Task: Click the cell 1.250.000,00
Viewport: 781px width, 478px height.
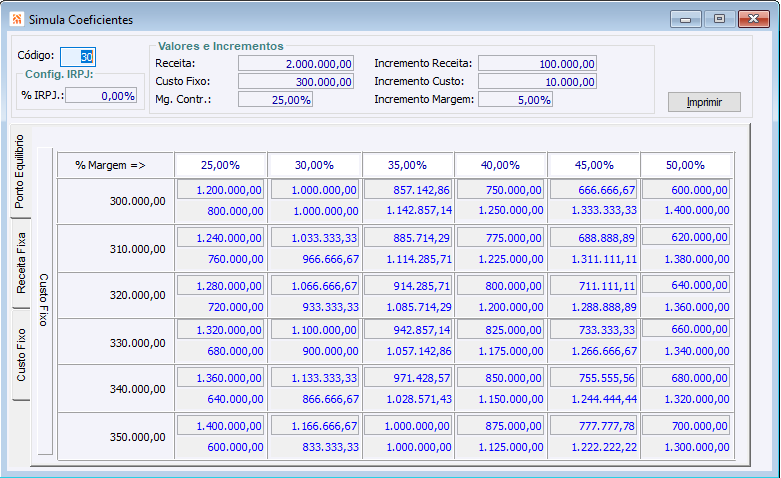Action: 511,211
